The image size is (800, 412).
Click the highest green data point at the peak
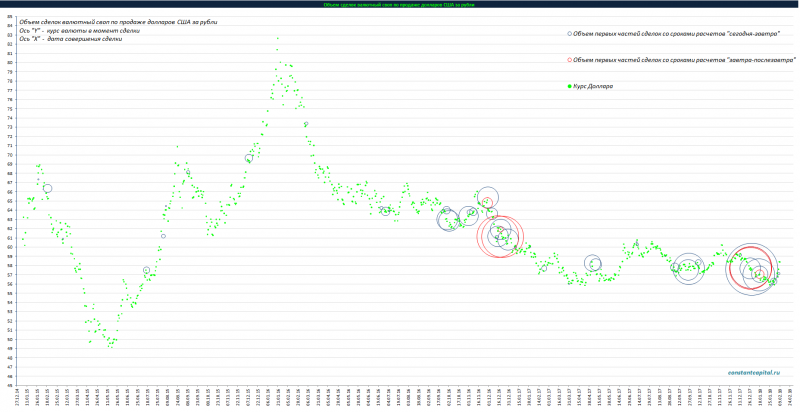point(277,38)
